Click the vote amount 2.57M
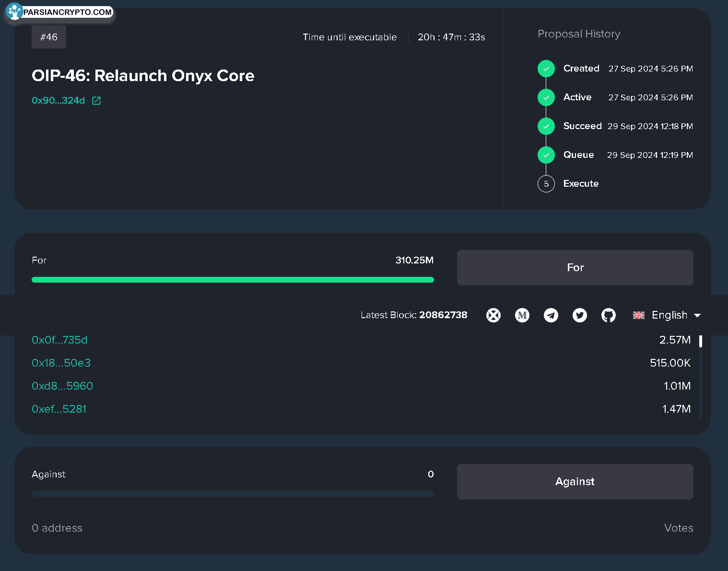Image resolution: width=728 pixels, height=571 pixels. pyautogui.click(x=675, y=340)
